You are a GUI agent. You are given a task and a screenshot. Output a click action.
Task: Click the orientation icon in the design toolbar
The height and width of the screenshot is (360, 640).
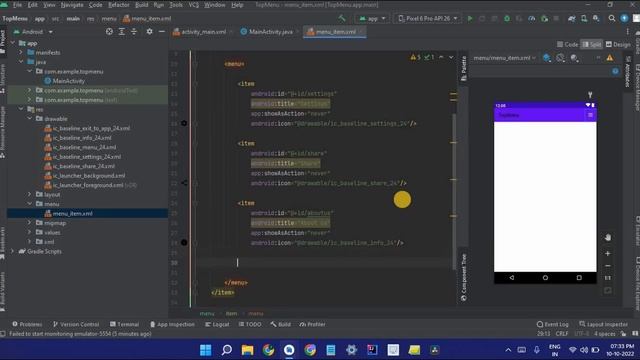click(x=560, y=58)
